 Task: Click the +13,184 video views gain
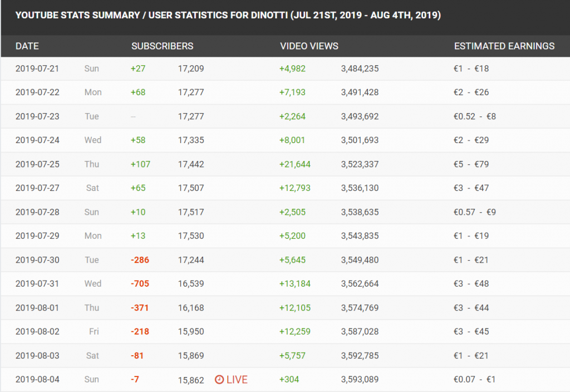[x=295, y=283]
